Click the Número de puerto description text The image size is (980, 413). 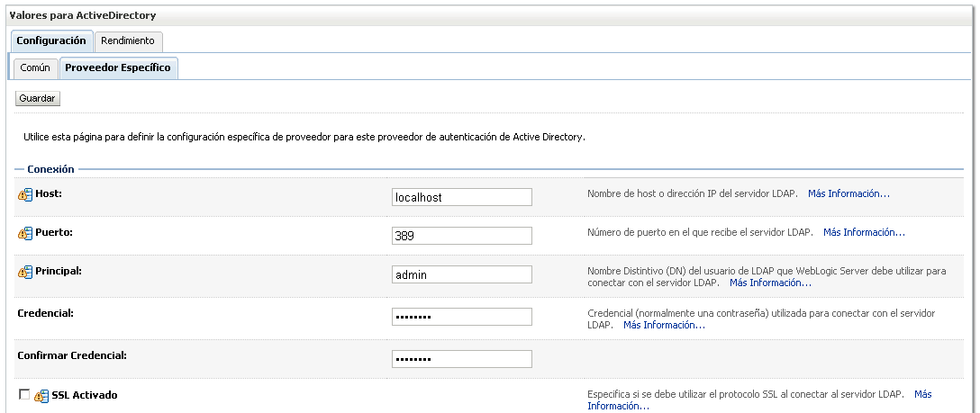click(700, 232)
